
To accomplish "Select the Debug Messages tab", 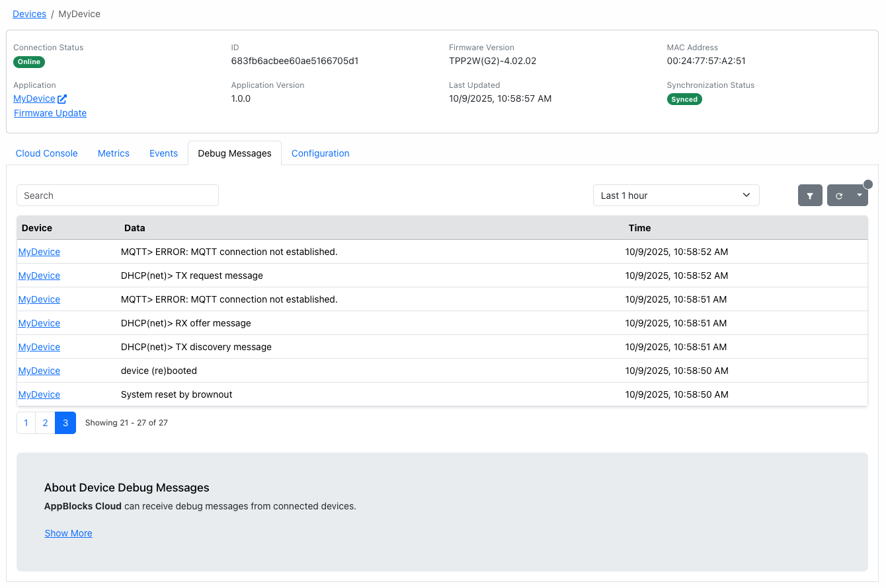I will tap(235, 153).
